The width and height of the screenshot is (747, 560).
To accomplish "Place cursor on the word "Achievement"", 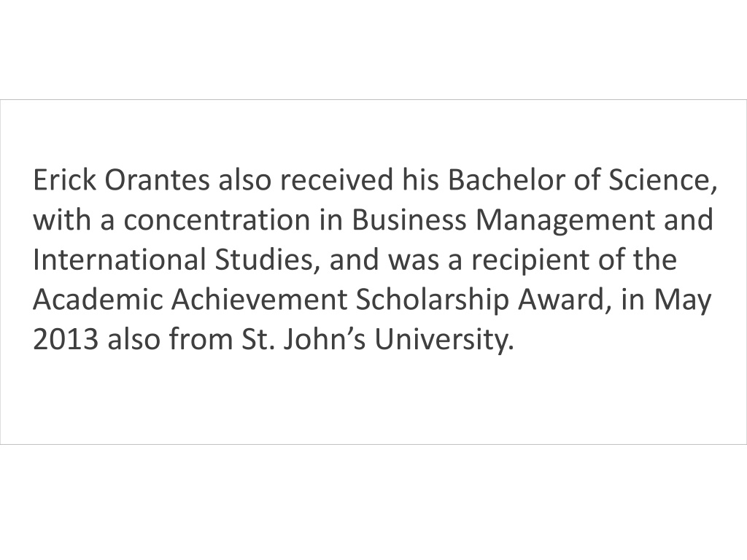I will click(259, 300).
